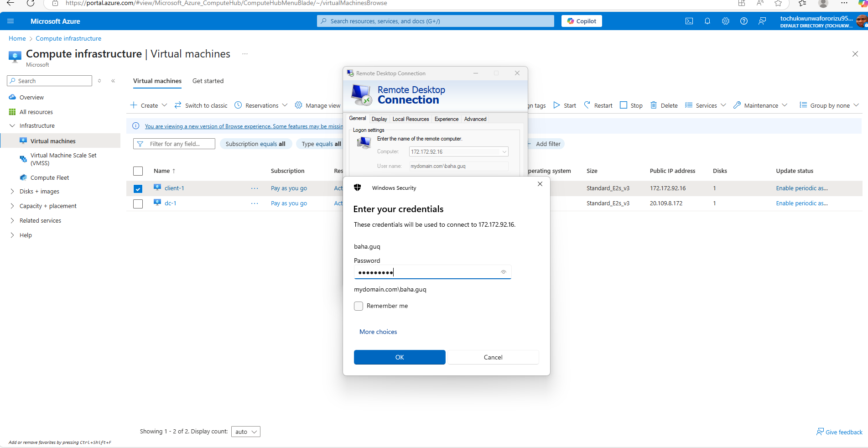The height and width of the screenshot is (448, 868).
Task: Expand the Help section
Action: 12,235
